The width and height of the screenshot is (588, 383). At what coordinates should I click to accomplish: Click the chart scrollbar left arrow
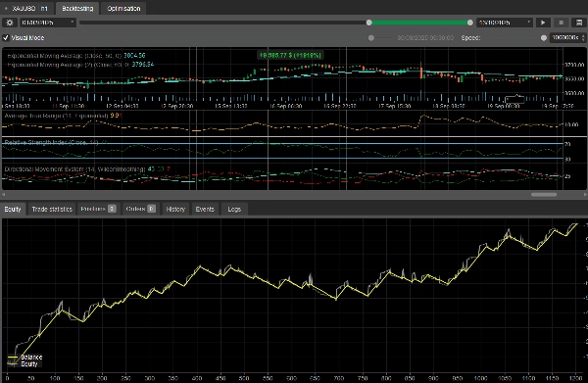[3, 195]
